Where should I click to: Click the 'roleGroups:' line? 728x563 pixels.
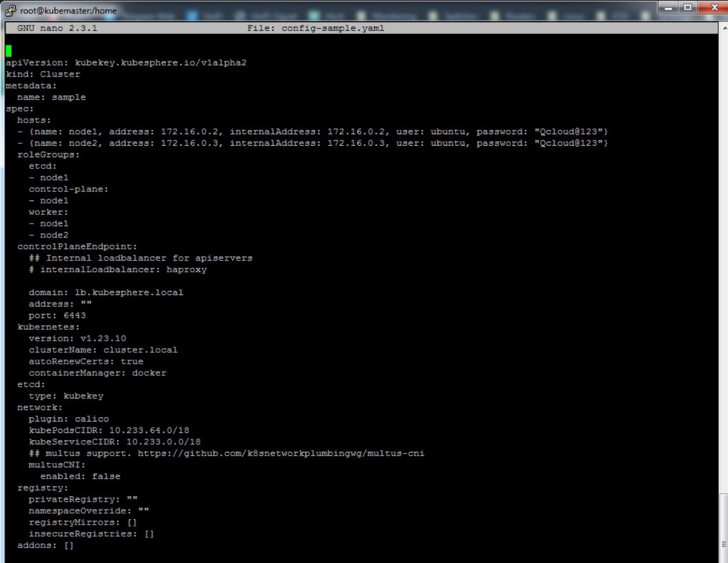pos(49,155)
